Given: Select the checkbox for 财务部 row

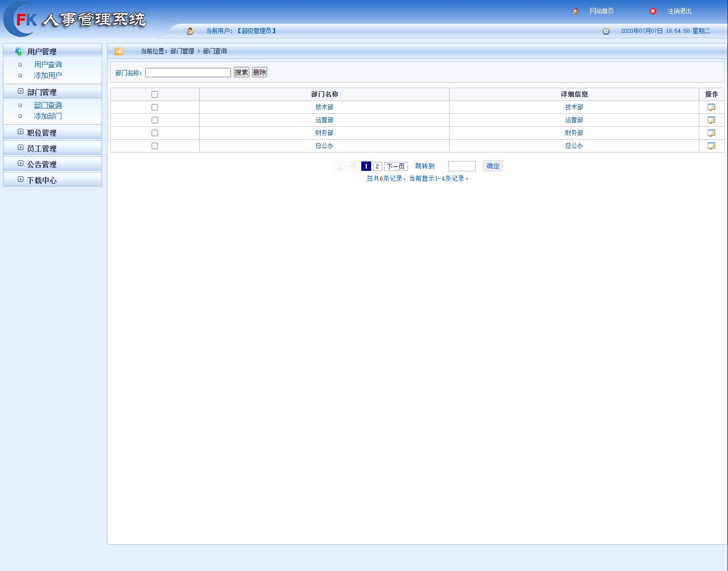Looking at the screenshot, I should pyautogui.click(x=155, y=133).
